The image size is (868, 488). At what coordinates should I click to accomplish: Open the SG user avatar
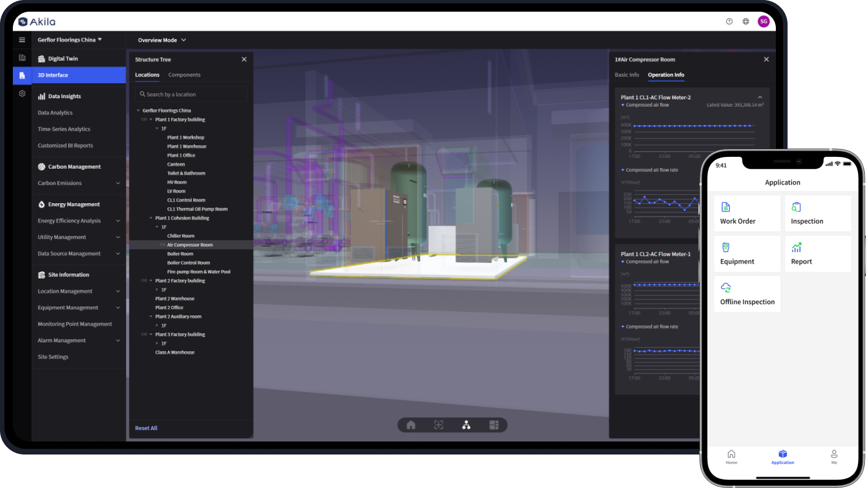click(x=764, y=21)
